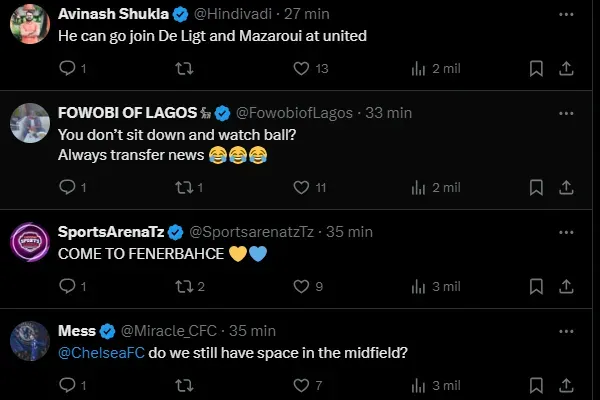Share Avinash Shukla's tweet

[566, 69]
